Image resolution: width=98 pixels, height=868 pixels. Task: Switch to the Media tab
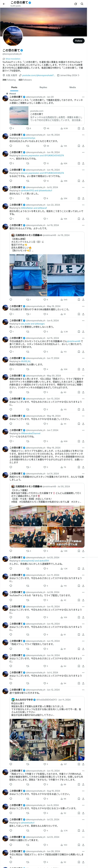point(73,87)
